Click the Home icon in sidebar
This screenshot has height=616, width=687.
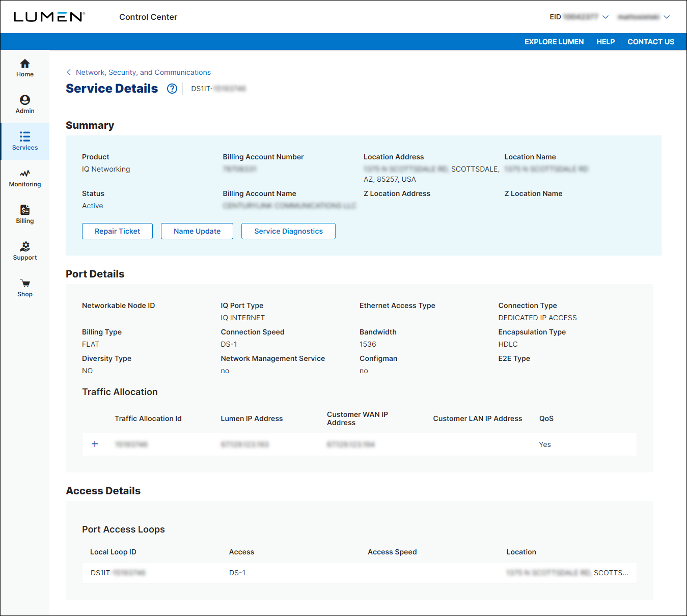coord(25,64)
